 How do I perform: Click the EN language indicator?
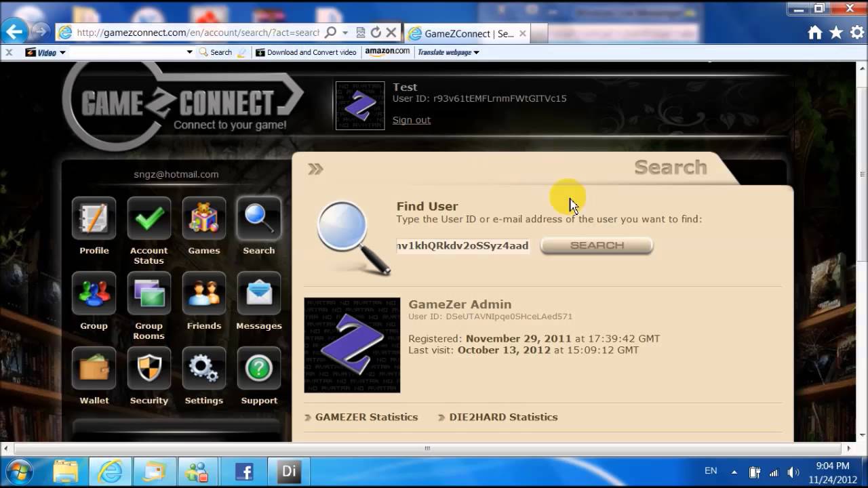point(711,470)
